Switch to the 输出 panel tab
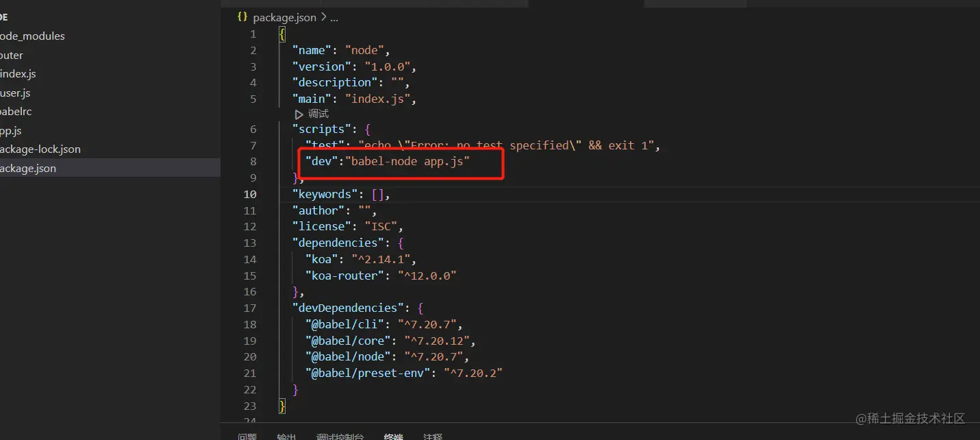The height and width of the screenshot is (440, 980). click(x=286, y=437)
